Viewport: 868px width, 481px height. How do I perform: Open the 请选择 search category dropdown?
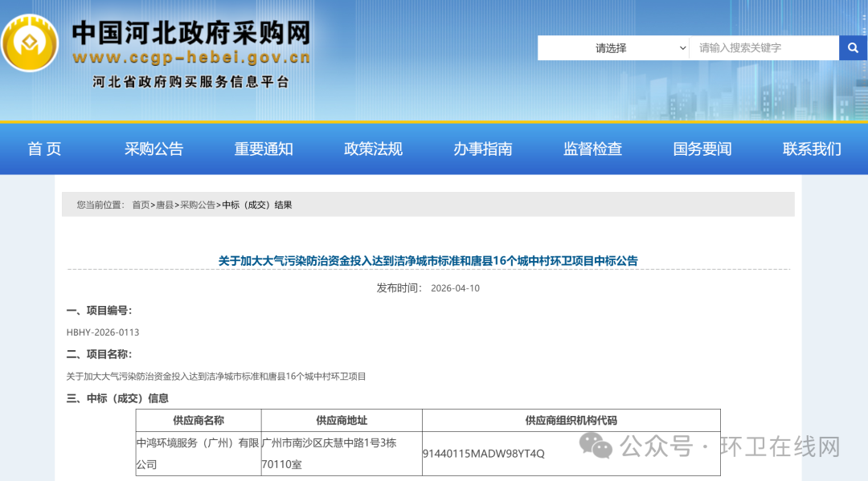(x=613, y=47)
